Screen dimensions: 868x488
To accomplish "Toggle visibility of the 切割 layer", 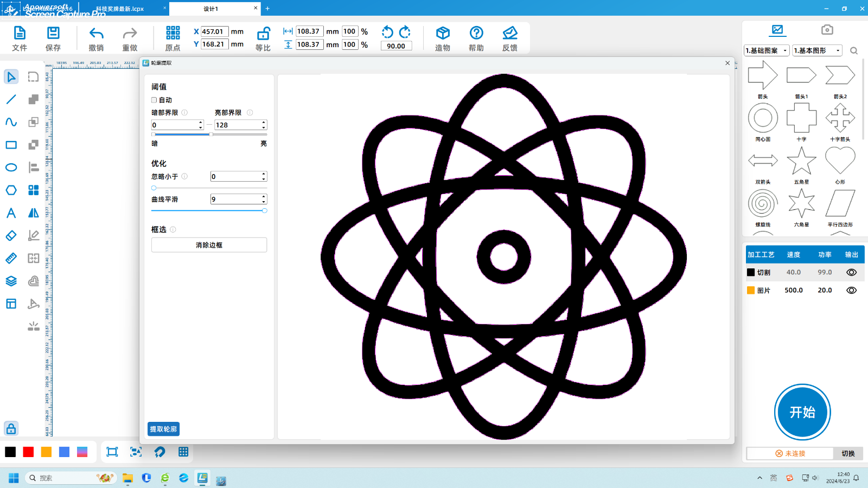I will tap(851, 273).
